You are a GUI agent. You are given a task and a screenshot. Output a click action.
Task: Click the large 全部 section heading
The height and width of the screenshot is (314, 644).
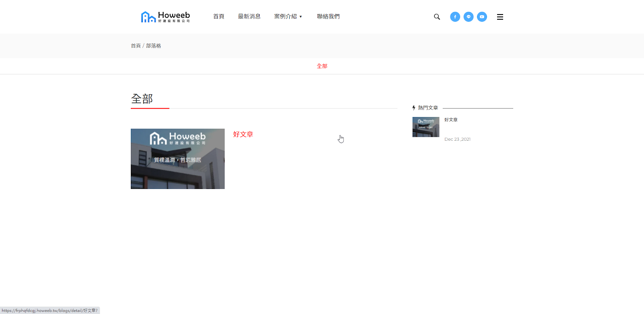(142, 99)
